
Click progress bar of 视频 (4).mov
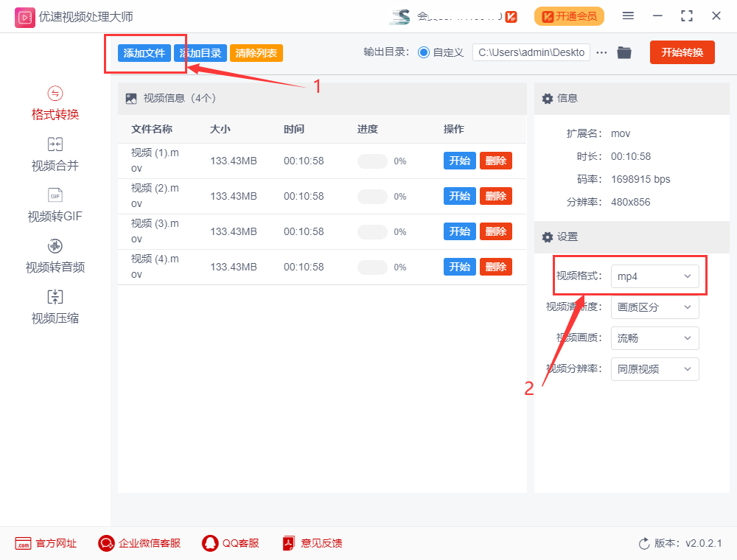[x=372, y=267]
